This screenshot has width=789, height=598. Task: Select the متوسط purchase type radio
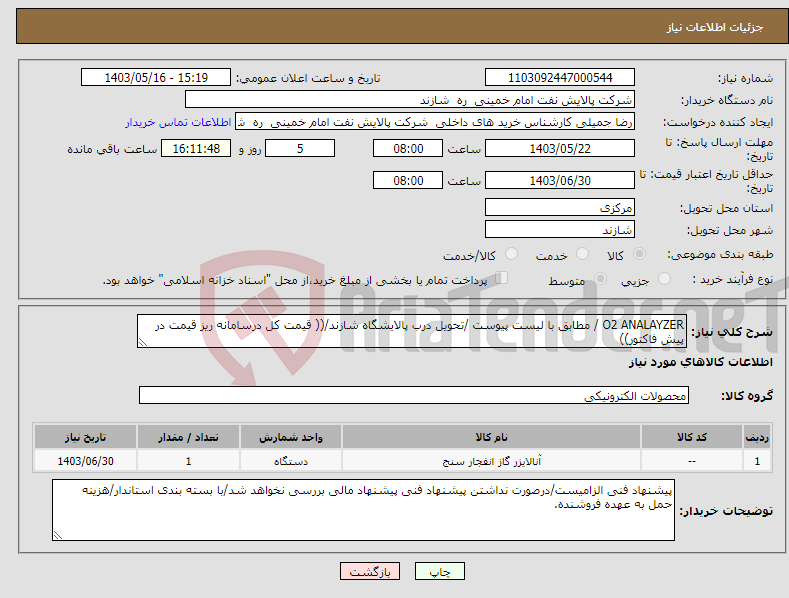600,279
